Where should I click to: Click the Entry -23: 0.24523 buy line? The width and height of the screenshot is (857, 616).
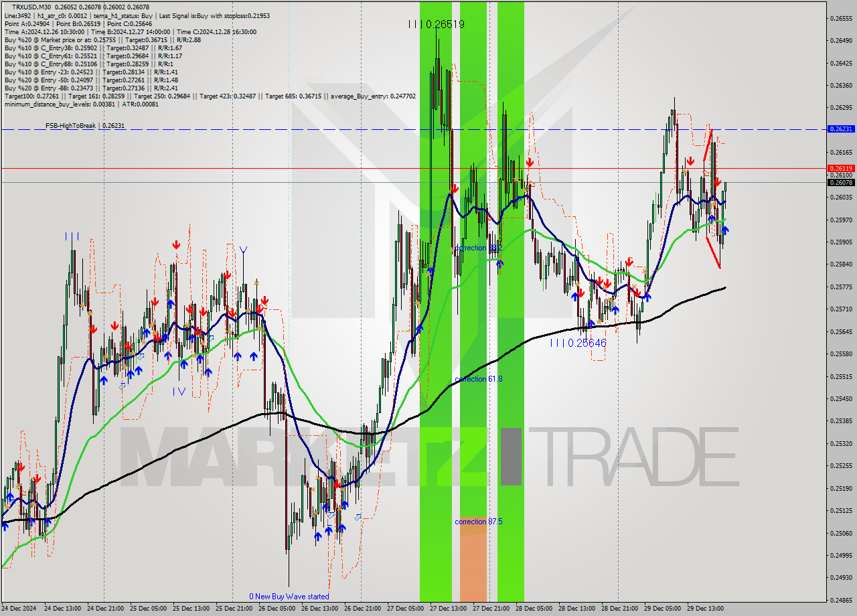[91, 72]
